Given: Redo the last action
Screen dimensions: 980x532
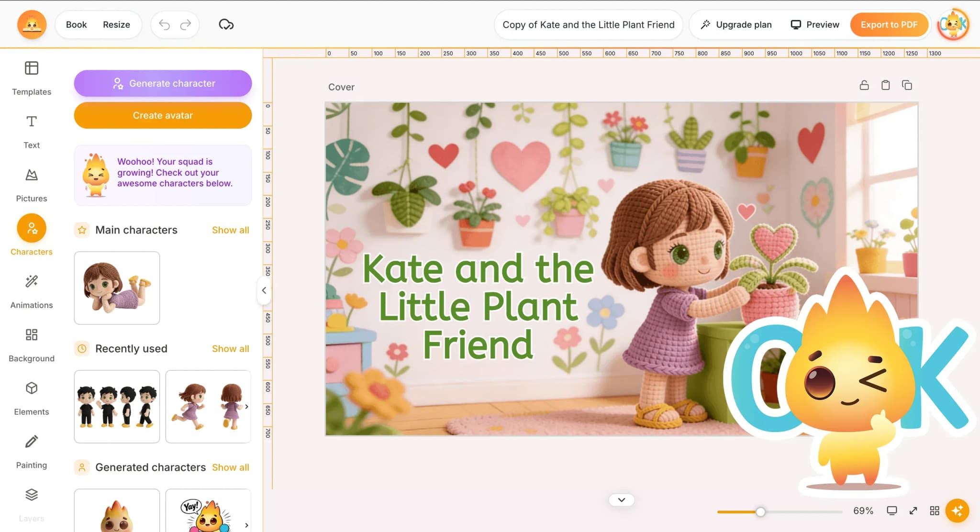Looking at the screenshot, I should point(186,24).
